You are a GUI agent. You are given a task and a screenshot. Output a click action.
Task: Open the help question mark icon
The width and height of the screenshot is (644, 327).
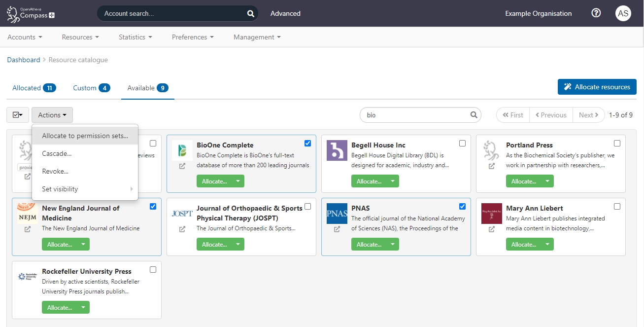click(x=596, y=13)
